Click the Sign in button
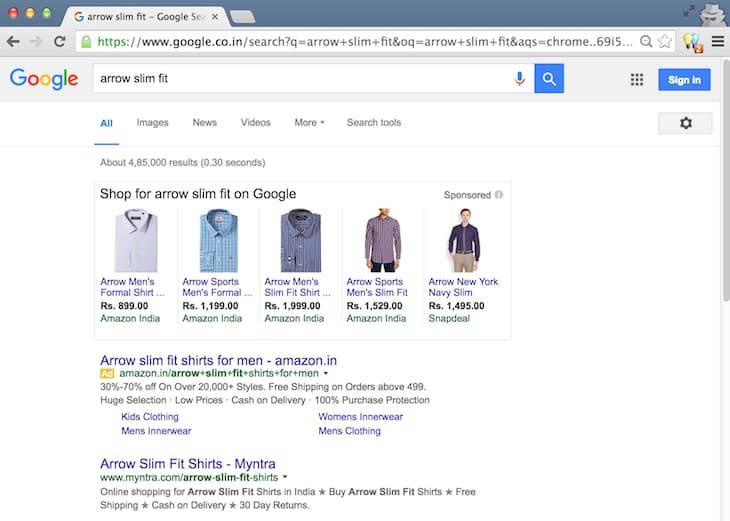Screen dimensions: 730x521 click(x=684, y=80)
